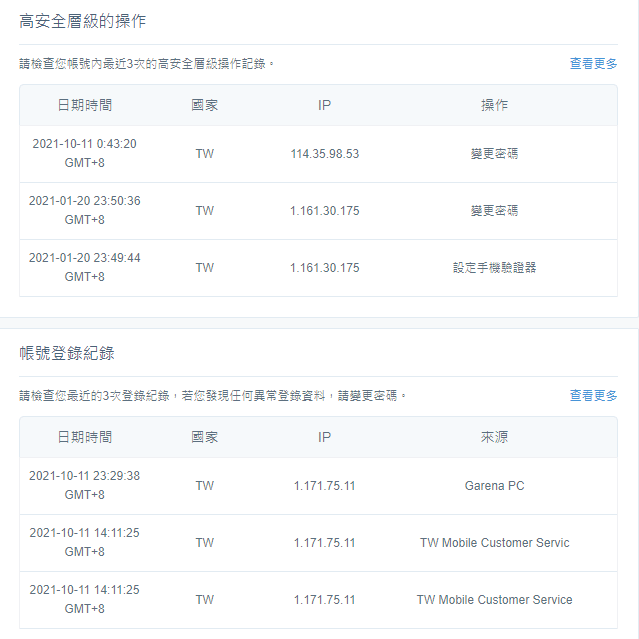Screen dimensions: 639x639
Task: Click the 操作 column header
Action: point(494,105)
